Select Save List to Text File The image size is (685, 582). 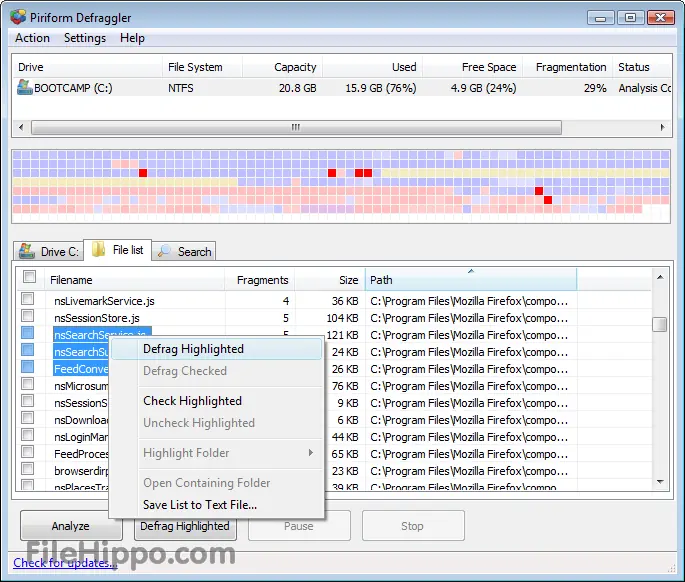pyautogui.click(x=200, y=505)
